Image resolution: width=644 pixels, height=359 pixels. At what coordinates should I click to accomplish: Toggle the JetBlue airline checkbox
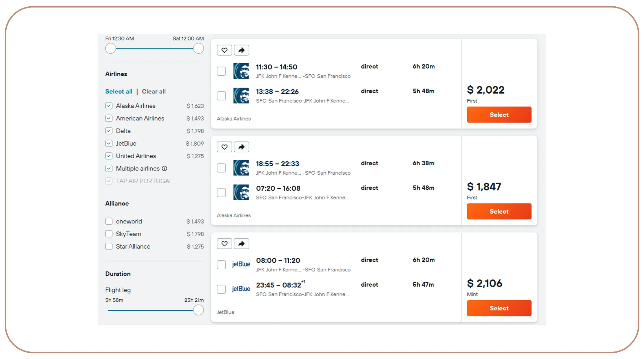tap(109, 143)
